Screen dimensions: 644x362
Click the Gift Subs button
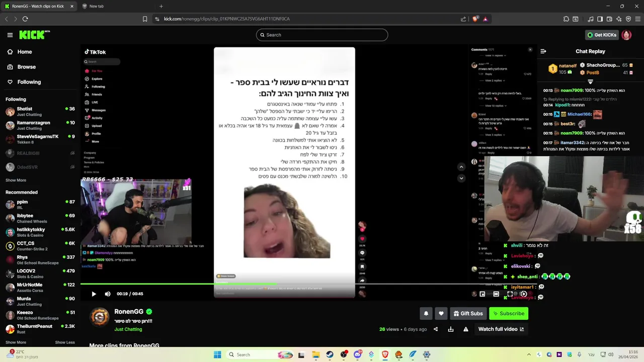coord(468,313)
